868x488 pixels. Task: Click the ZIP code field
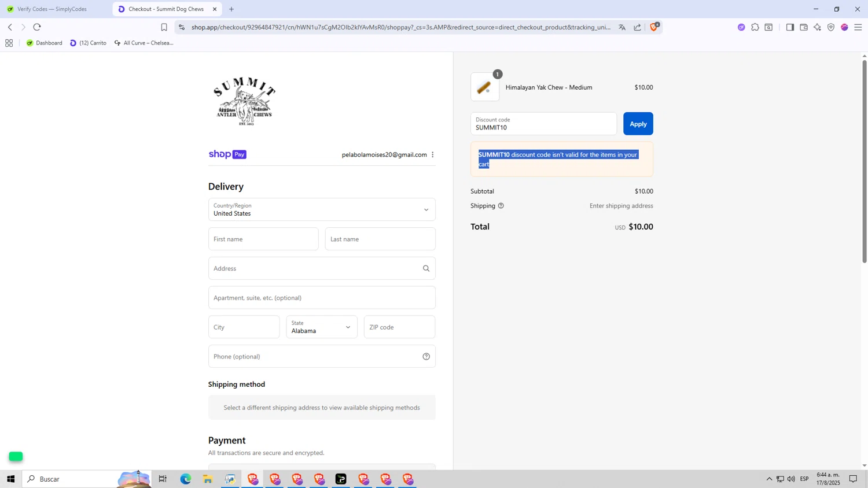pos(400,327)
